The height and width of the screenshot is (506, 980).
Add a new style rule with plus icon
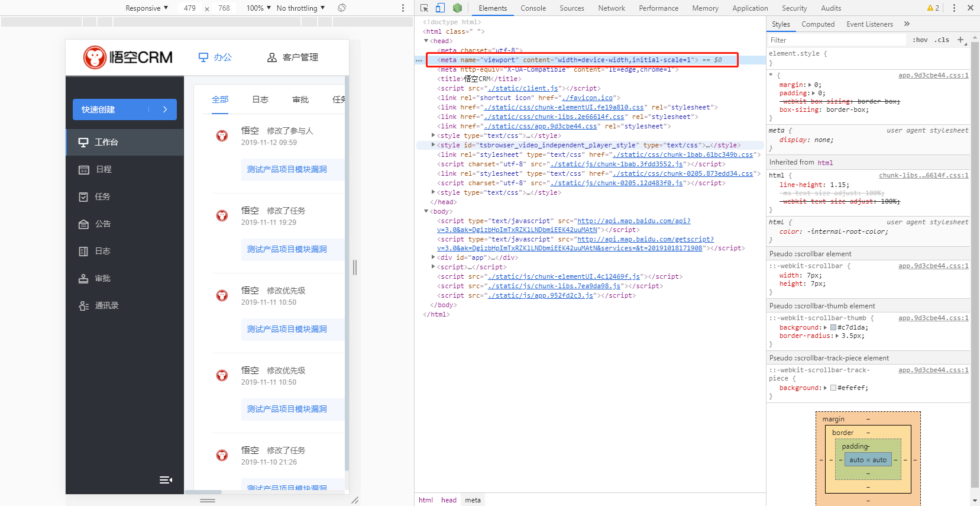(x=960, y=40)
